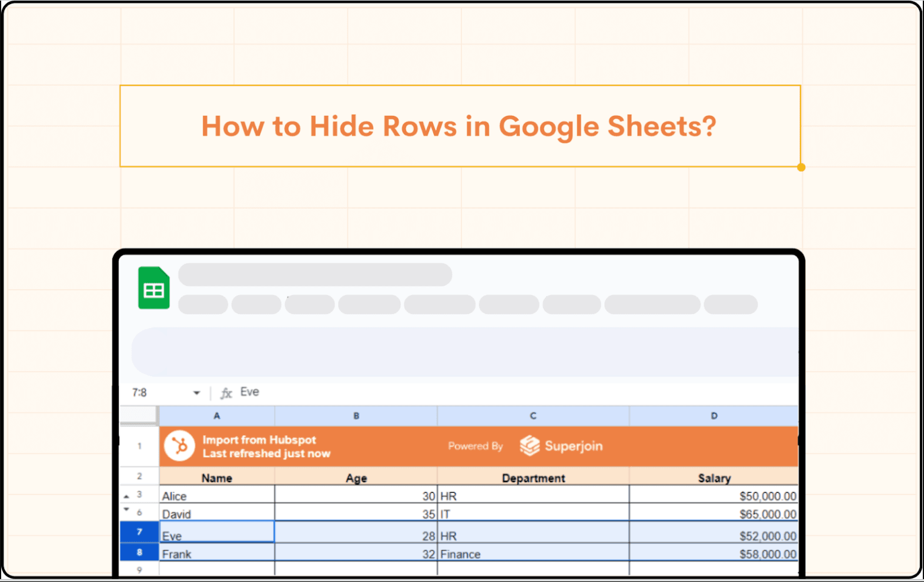Click Frank's age cell showing 32

click(356, 553)
